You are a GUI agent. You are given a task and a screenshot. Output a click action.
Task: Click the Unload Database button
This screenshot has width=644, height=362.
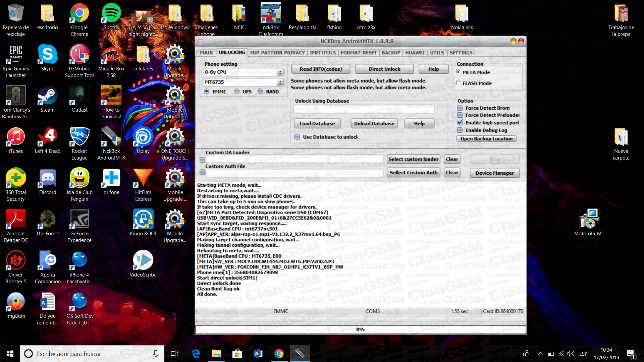tap(374, 123)
